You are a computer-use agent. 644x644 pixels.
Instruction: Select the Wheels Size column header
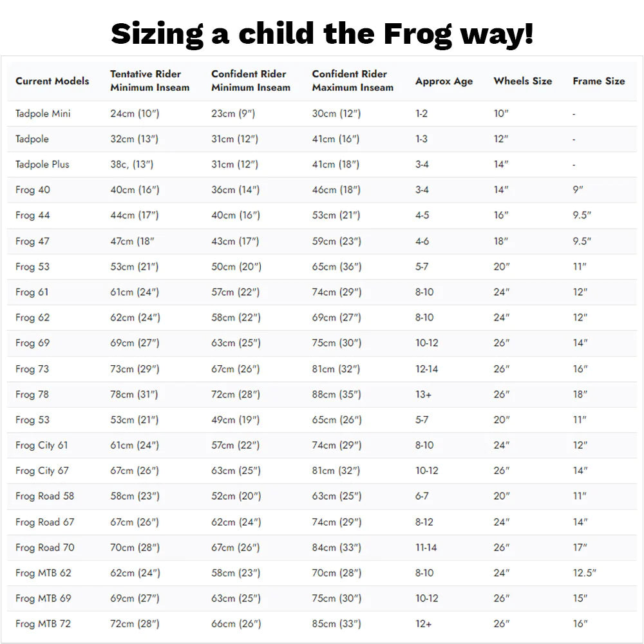[522, 81]
